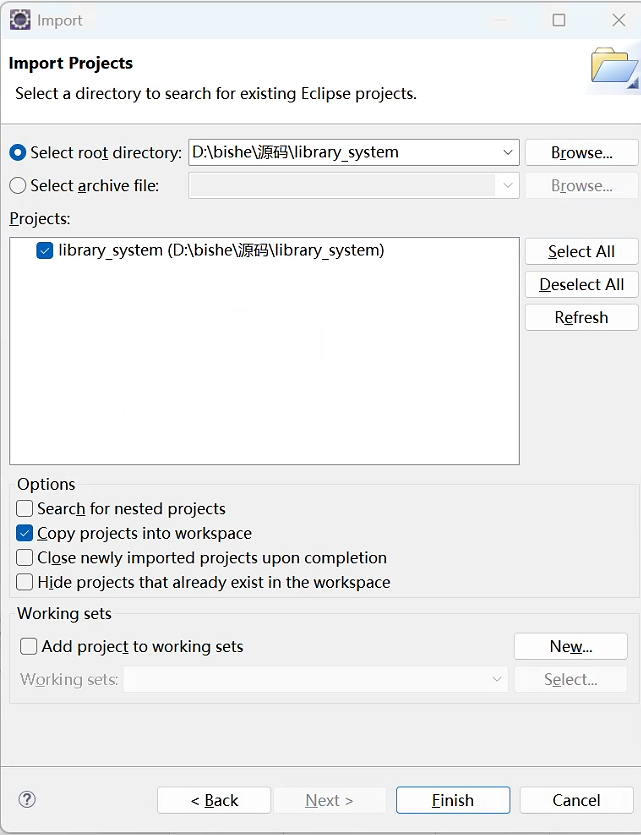Viewport: 641px width, 835px height.
Task: Go Back to the previous wizard page
Action: coord(214,800)
